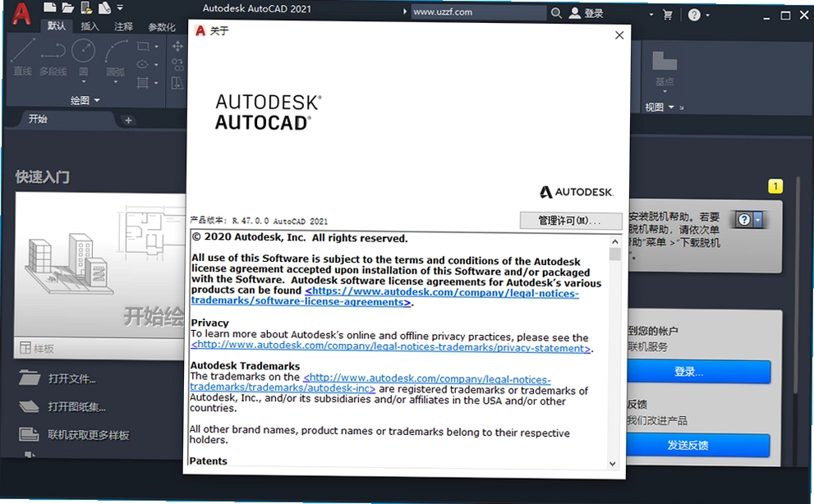Click the 管理许可(M)... button

571,221
